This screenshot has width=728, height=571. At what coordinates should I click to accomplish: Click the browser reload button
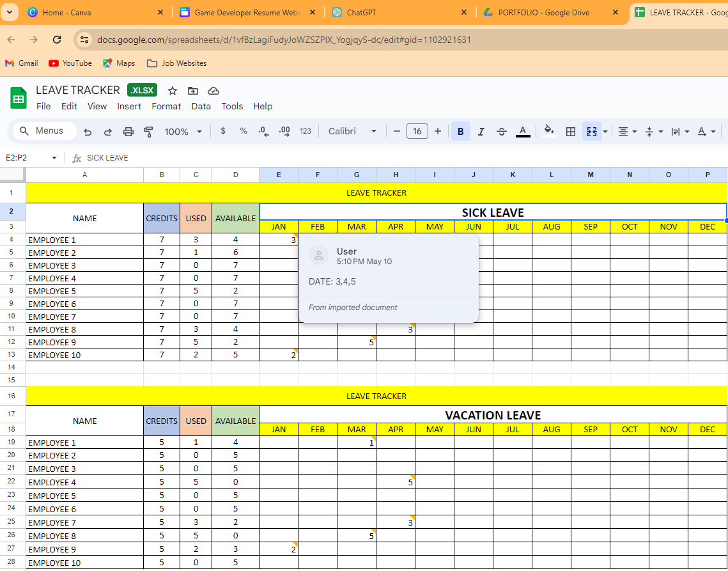point(57,40)
